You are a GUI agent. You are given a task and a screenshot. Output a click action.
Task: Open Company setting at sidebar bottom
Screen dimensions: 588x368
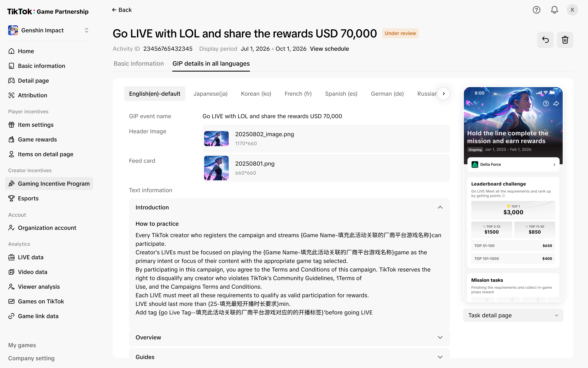tap(31, 358)
